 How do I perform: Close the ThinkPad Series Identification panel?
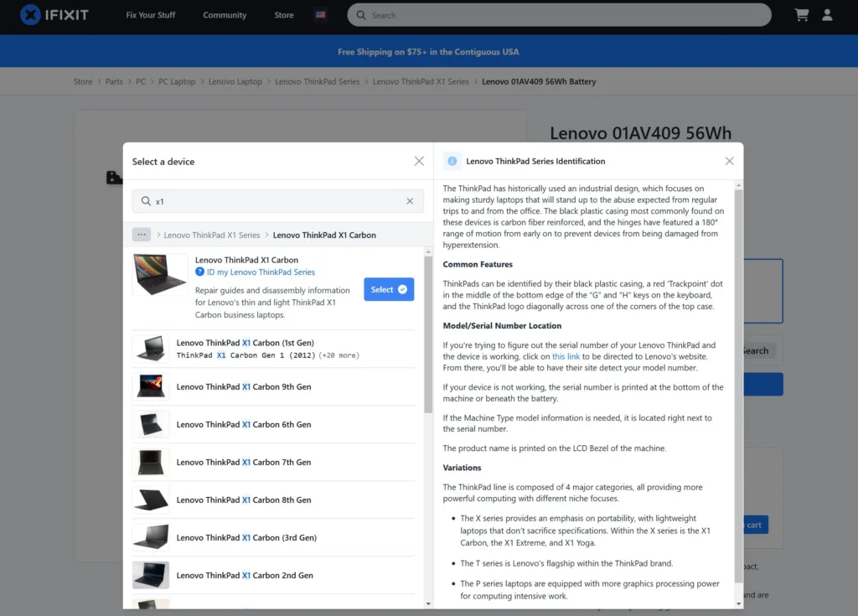pyautogui.click(x=730, y=161)
